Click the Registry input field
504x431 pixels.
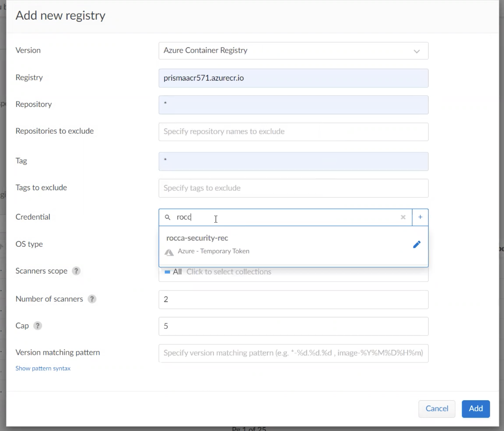[x=293, y=78]
